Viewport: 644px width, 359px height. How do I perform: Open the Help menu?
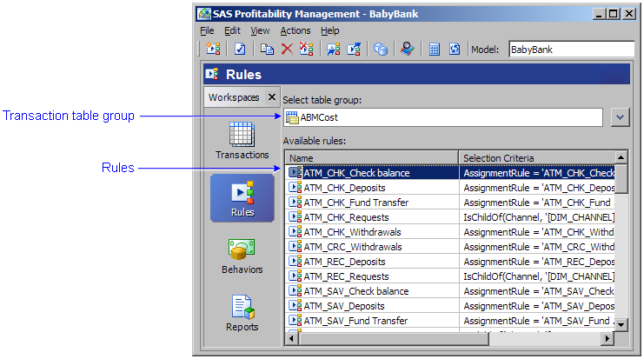coord(330,30)
